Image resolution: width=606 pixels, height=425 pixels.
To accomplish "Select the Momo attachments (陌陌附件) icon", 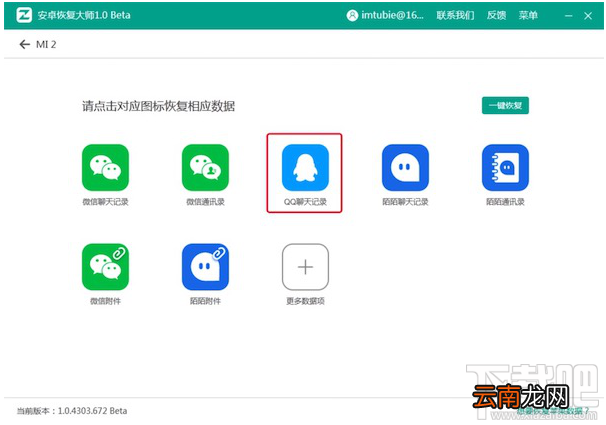I will (205, 267).
